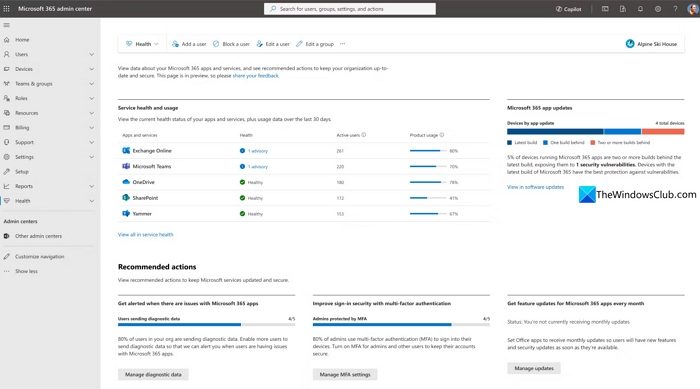Click Manage diagnostic data button
The width and height of the screenshot is (700, 389).
(153, 374)
